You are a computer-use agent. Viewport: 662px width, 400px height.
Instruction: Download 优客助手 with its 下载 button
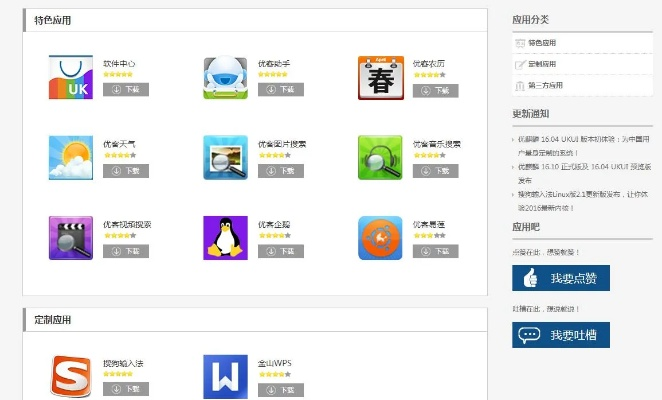click(x=281, y=90)
